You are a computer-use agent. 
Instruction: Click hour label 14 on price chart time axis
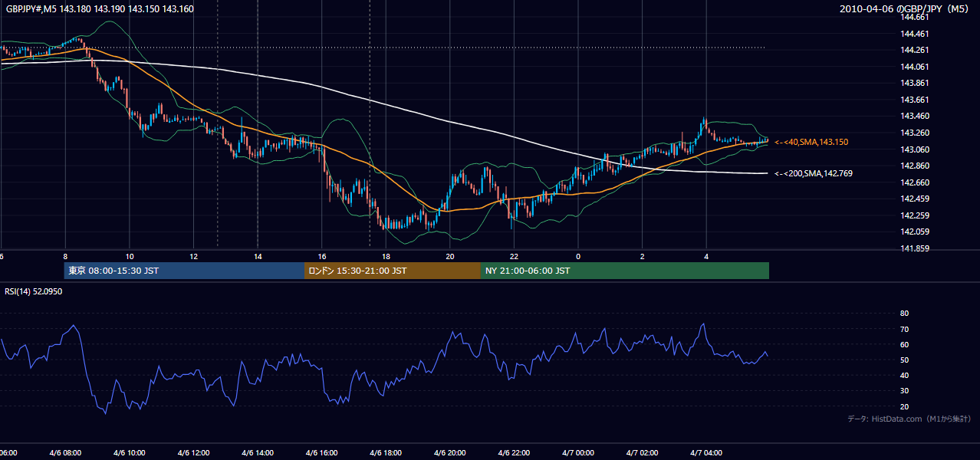point(258,257)
